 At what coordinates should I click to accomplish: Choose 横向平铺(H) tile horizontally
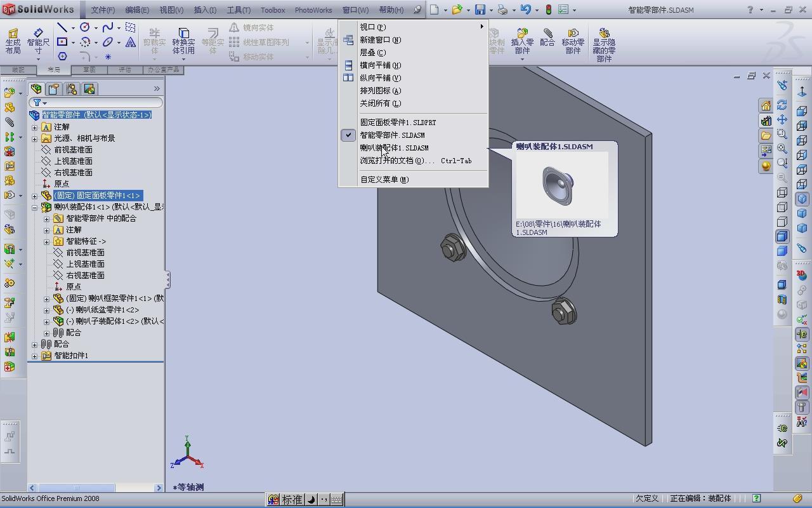(414, 65)
